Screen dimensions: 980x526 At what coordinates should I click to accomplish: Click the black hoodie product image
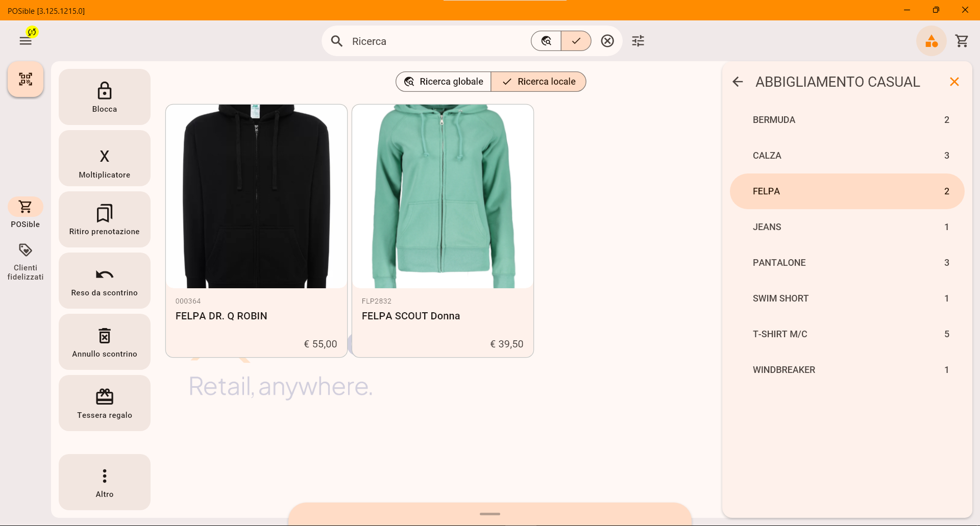(x=256, y=196)
